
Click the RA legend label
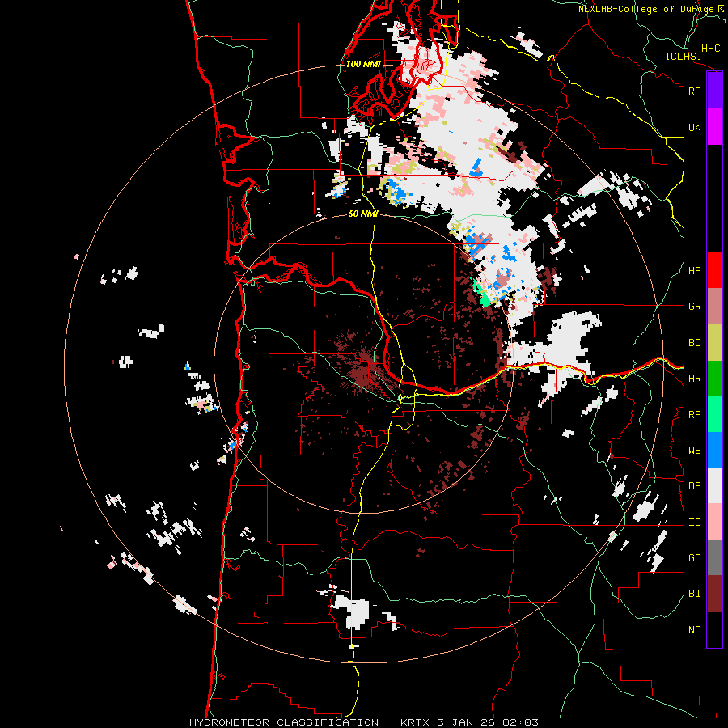[694, 415]
